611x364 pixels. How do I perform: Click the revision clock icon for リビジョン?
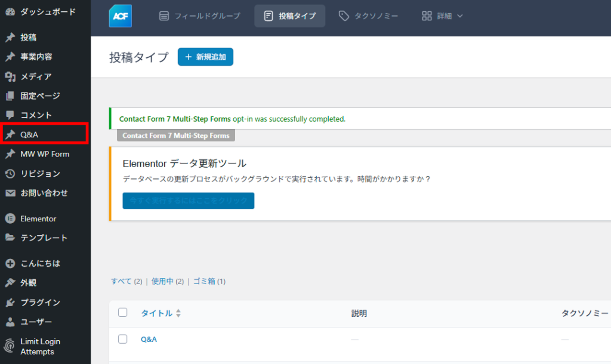tap(10, 174)
